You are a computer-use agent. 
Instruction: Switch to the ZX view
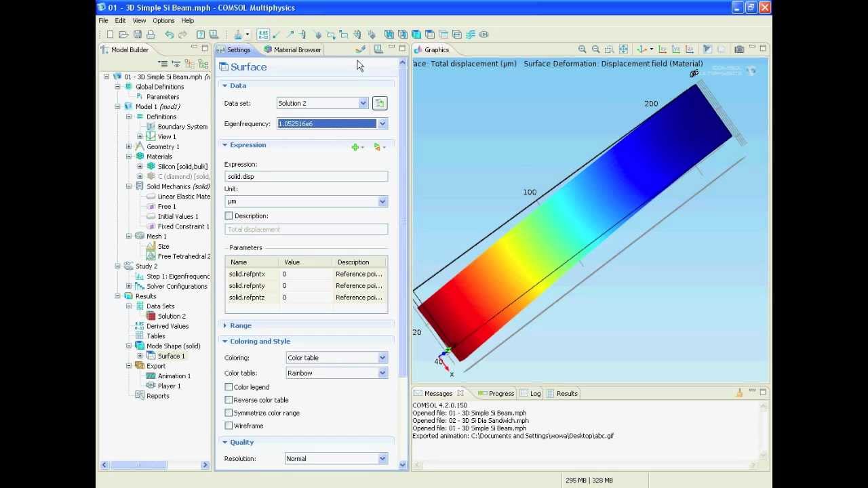(690, 49)
